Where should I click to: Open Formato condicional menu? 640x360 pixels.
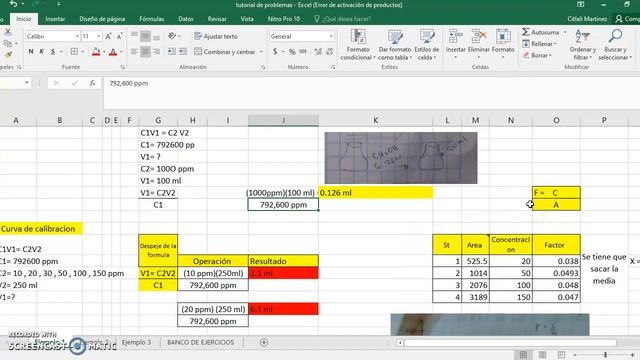358,45
